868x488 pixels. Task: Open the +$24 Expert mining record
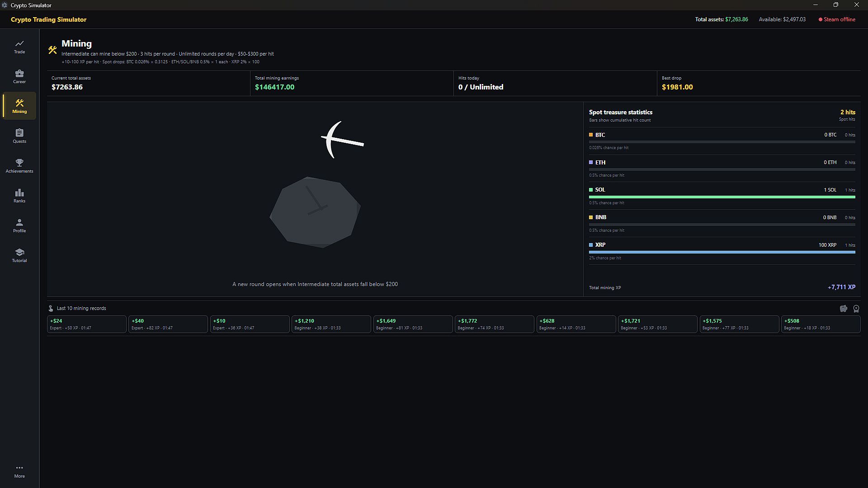coord(87,324)
